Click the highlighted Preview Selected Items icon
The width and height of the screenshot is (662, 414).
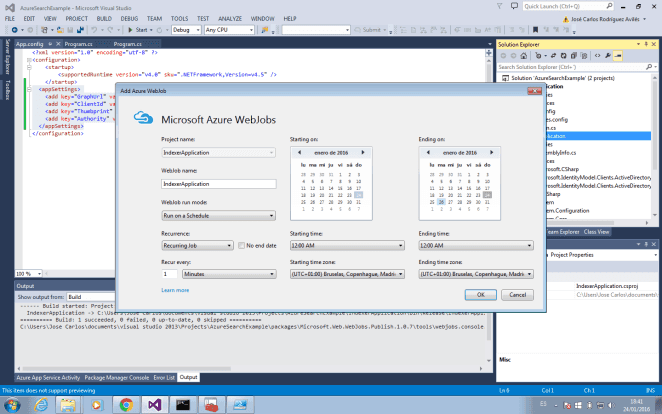pos(618,56)
